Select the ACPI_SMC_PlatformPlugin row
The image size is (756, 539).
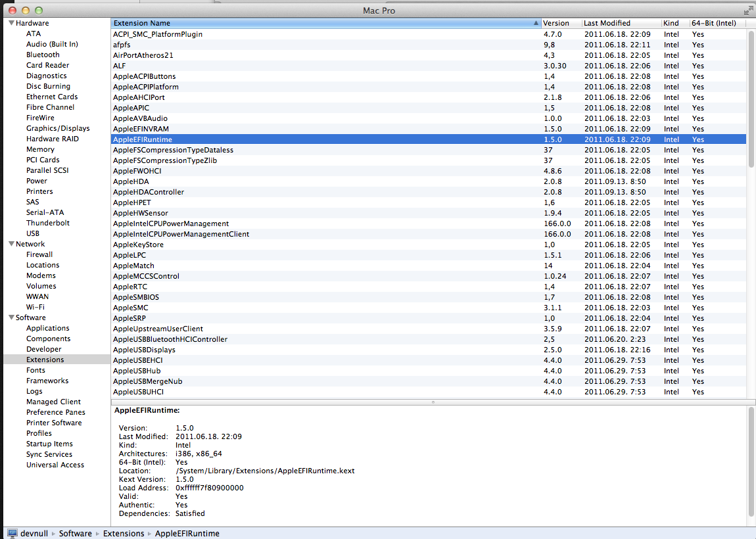coord(429,34)
